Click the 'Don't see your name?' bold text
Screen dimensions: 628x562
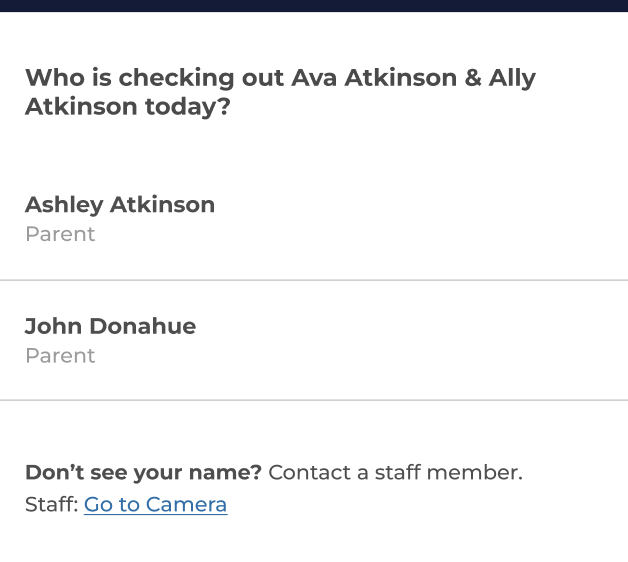click(143, 473)
